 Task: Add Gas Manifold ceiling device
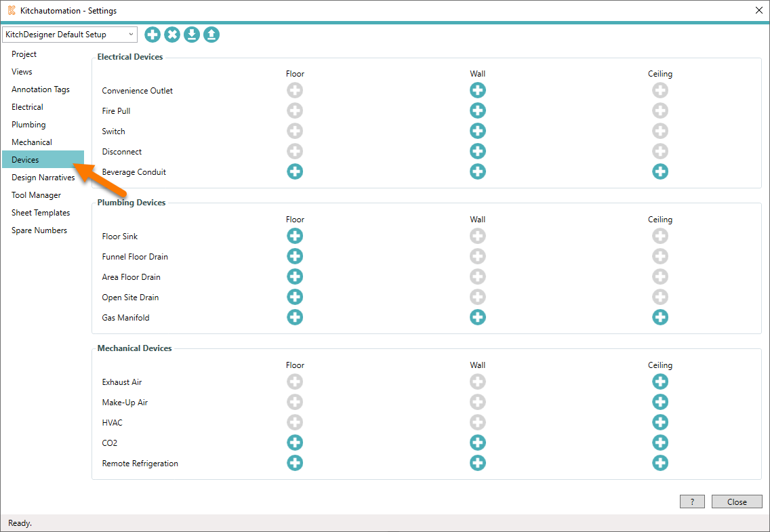(660, 317)
